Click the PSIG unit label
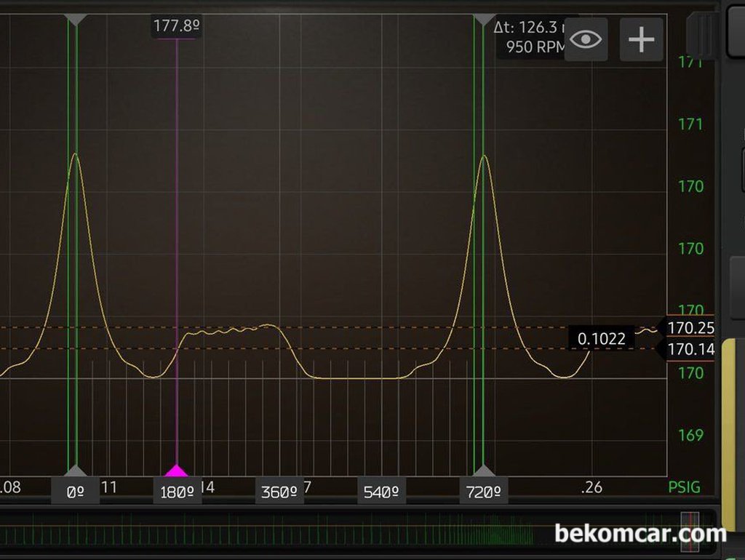This screenshot has height=560, width=745. tap(684, 487)
